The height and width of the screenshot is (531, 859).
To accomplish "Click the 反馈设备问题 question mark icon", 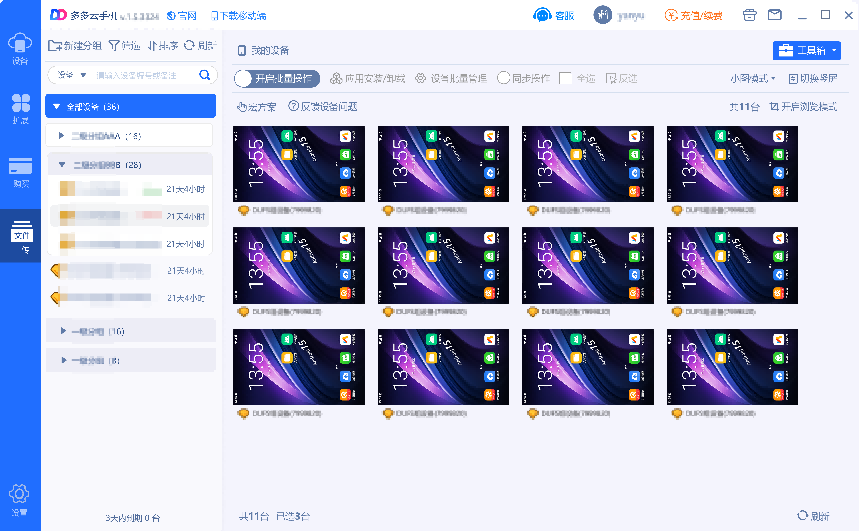I will coord(294,106).
